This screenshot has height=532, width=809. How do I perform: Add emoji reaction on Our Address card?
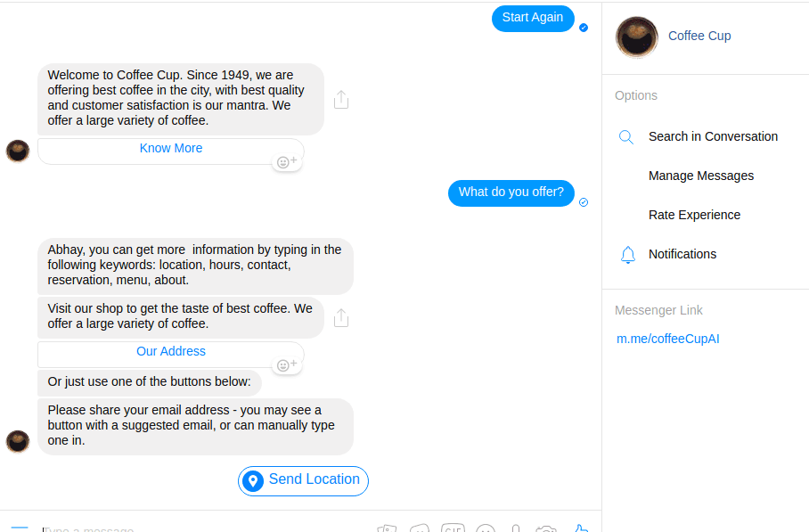tap(287, 364)
